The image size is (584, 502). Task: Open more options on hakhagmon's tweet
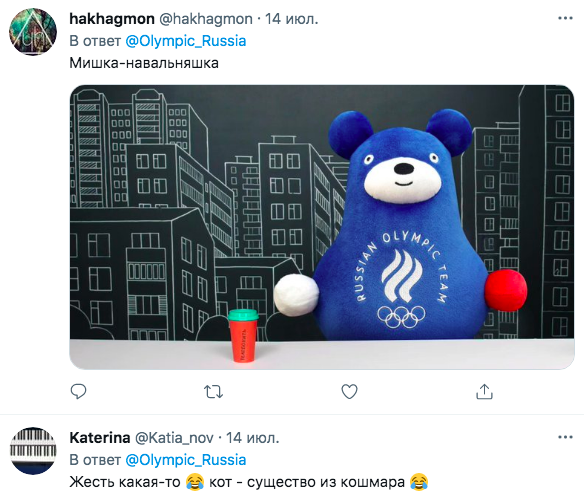[x=565, y=18]
